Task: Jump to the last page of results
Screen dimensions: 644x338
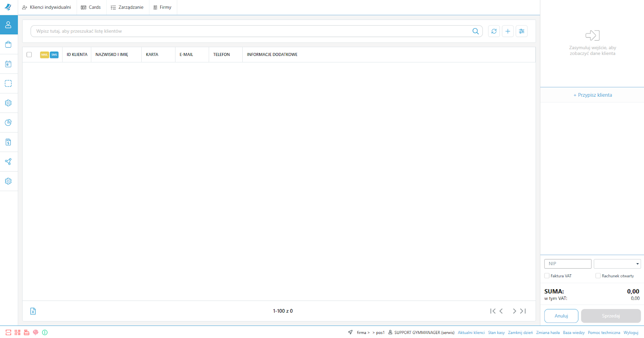Action: (523, 311)
